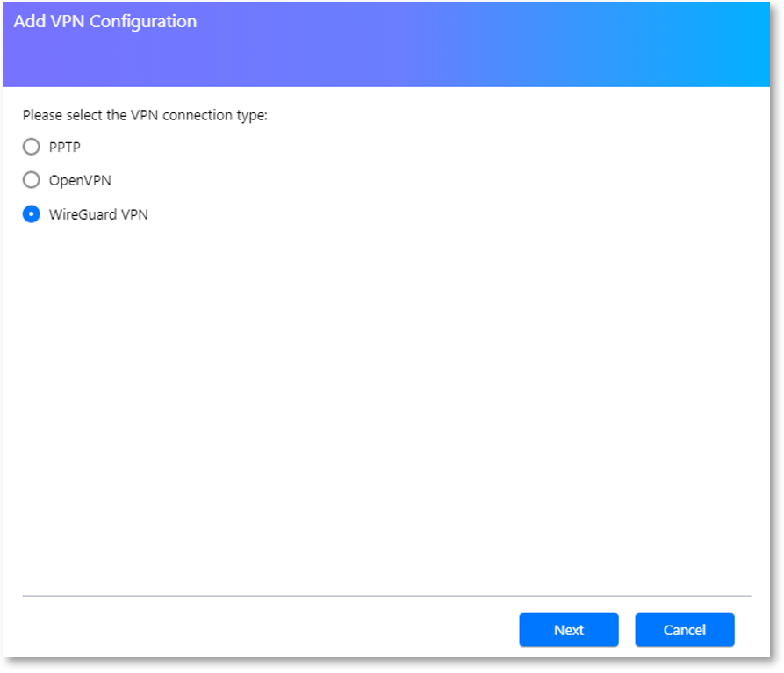784x673 pixels.
Task: Click the blue filled WireGuard option indicator
Action: [32, 214]
